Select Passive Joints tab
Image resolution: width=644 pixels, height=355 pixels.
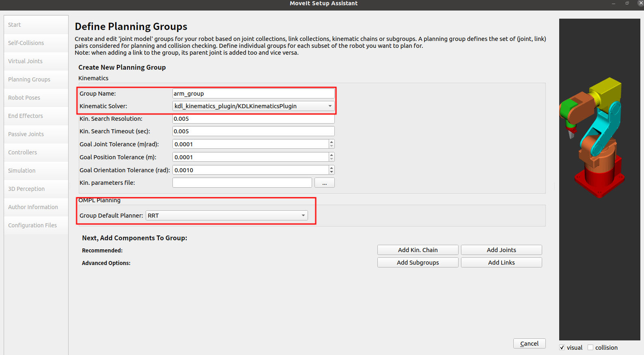[36, 134]
